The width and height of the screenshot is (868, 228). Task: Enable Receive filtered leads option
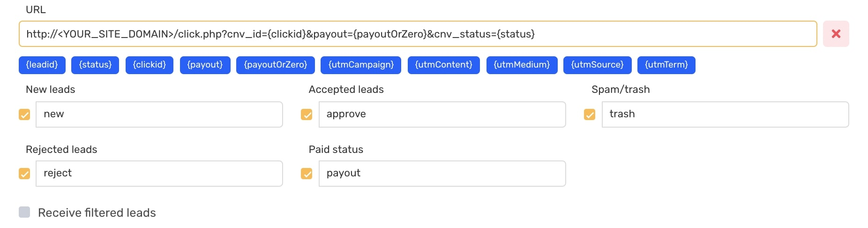[24, 213]
